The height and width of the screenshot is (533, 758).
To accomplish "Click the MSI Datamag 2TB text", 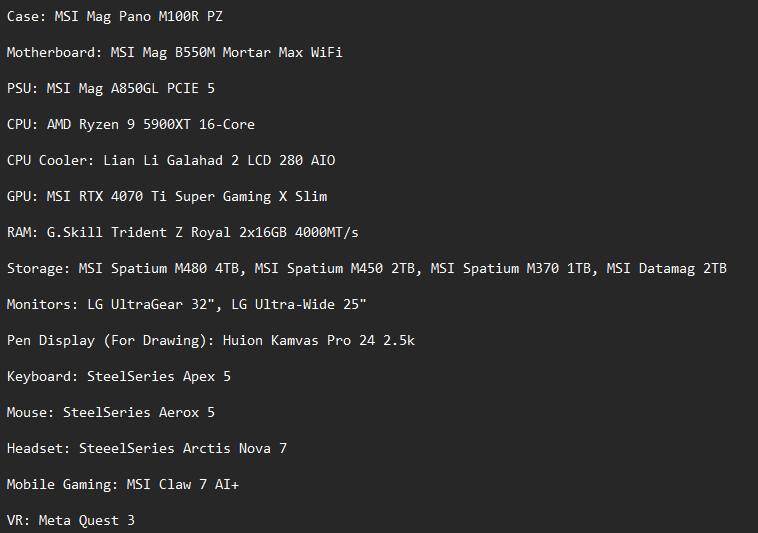I will click(x=666, y=268).
